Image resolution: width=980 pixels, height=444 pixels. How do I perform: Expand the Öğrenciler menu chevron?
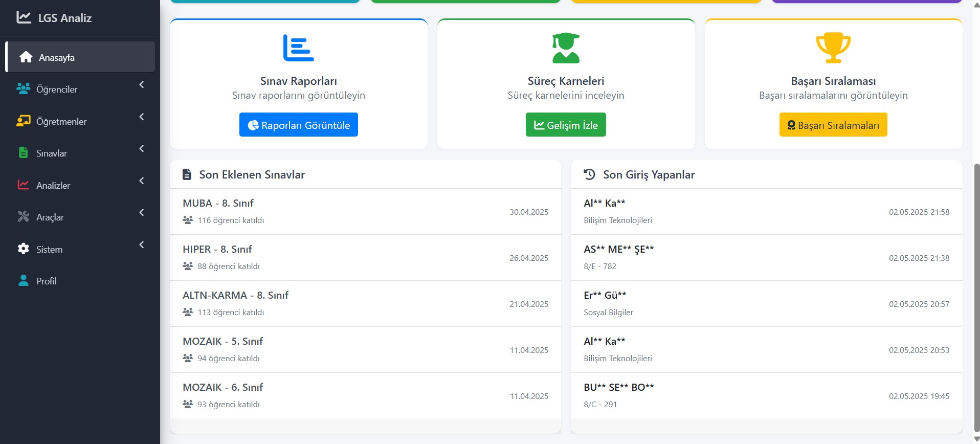click(142, 85)
